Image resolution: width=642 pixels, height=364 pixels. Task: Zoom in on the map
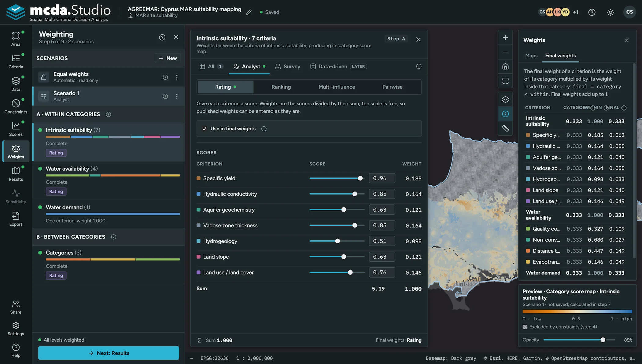coord(505,38)
